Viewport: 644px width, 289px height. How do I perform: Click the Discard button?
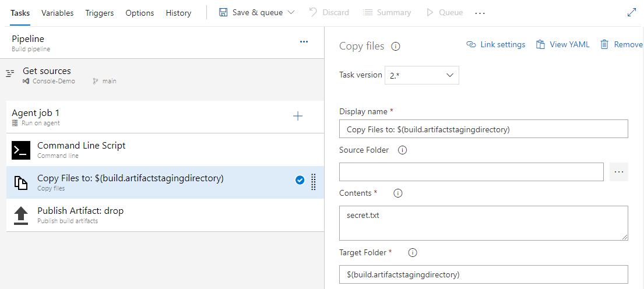coord(329,12)
